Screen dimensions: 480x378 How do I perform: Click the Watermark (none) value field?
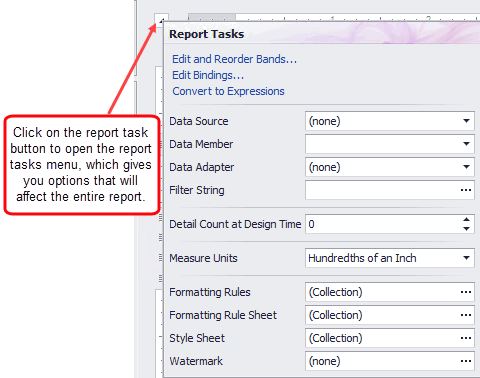click(382, 361)
